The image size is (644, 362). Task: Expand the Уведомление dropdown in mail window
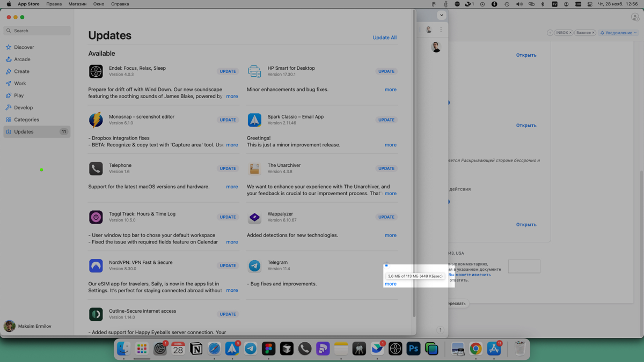coord(619,33)
